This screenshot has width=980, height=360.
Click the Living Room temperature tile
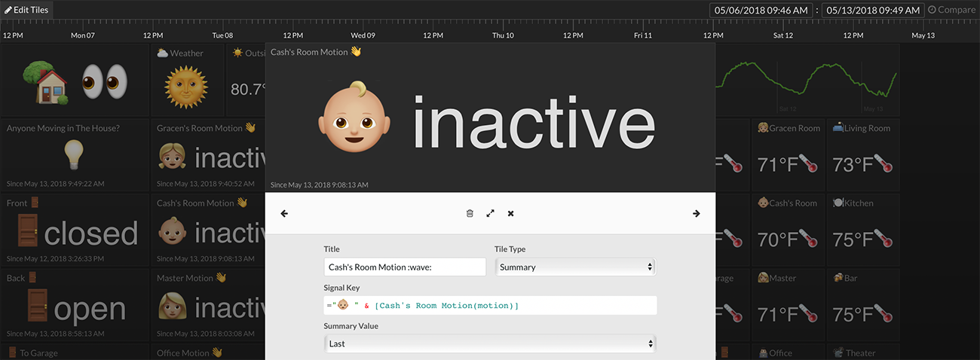pos(862,156)
